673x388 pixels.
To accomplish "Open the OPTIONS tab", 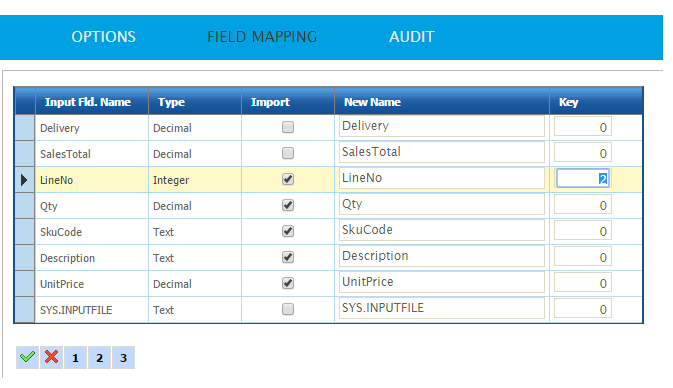I will (103, 37).
